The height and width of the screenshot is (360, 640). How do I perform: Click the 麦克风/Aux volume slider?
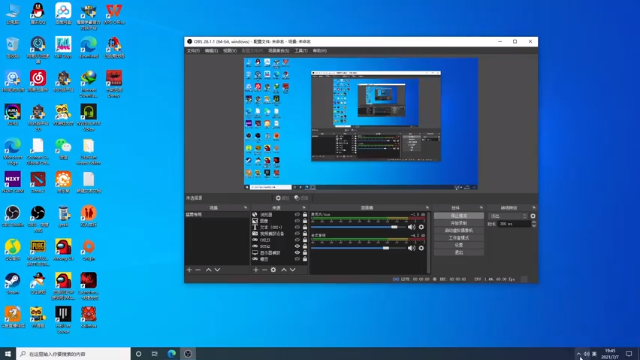click(358, 227)
